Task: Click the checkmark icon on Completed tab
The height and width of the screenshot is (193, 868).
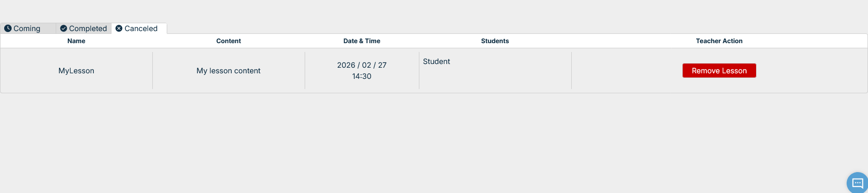Action: pyautogui.click(x=64, y=28)
